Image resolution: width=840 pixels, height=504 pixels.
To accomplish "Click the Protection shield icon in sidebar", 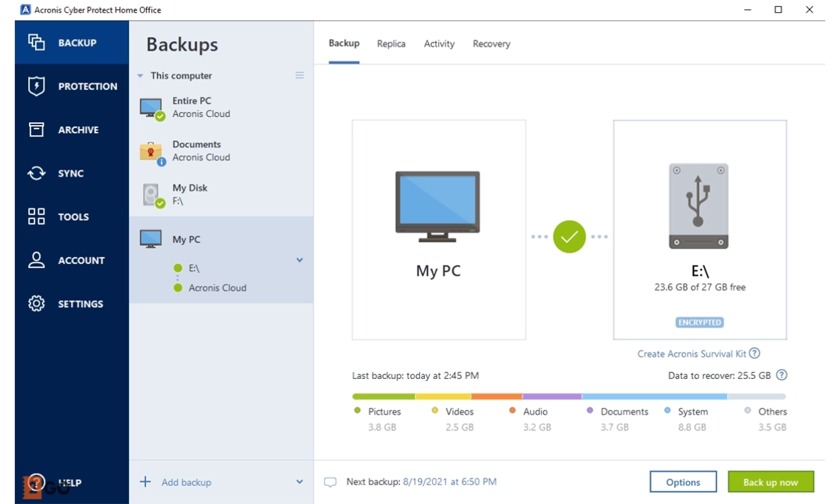I will [36, 86].
